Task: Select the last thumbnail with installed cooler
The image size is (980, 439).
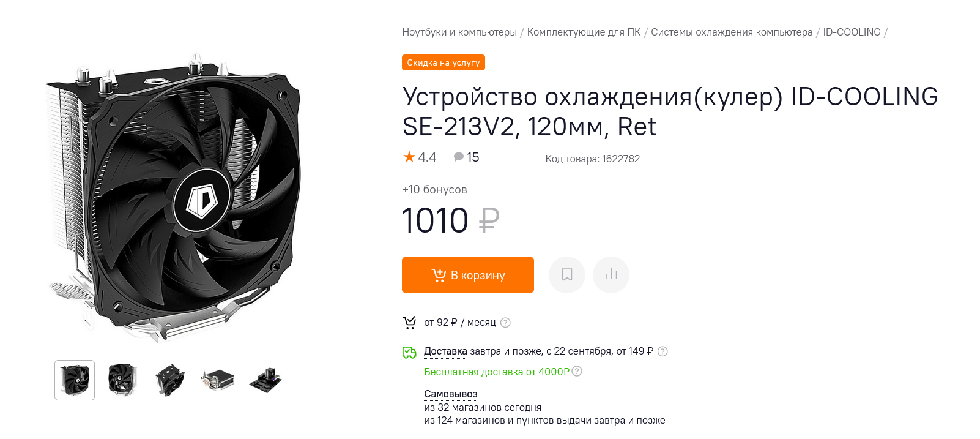Action: coord(265,380)
